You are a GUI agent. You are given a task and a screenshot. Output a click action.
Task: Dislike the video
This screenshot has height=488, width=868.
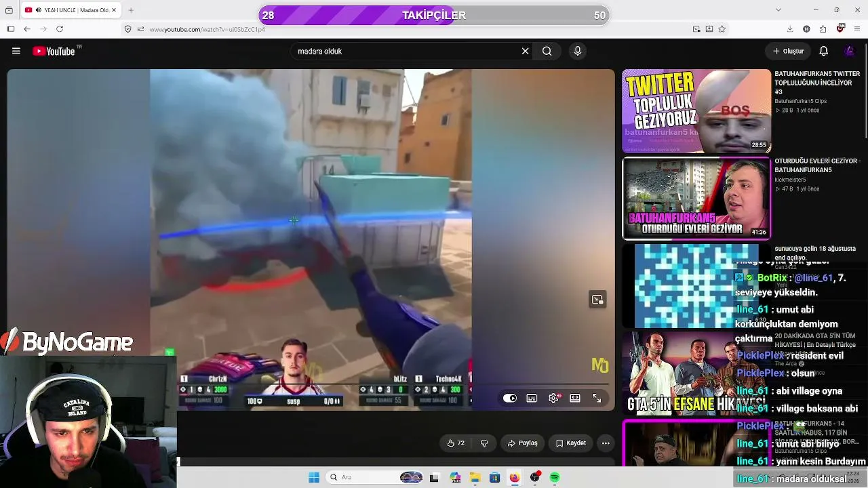pyautogui.click(x=484, y=443)
